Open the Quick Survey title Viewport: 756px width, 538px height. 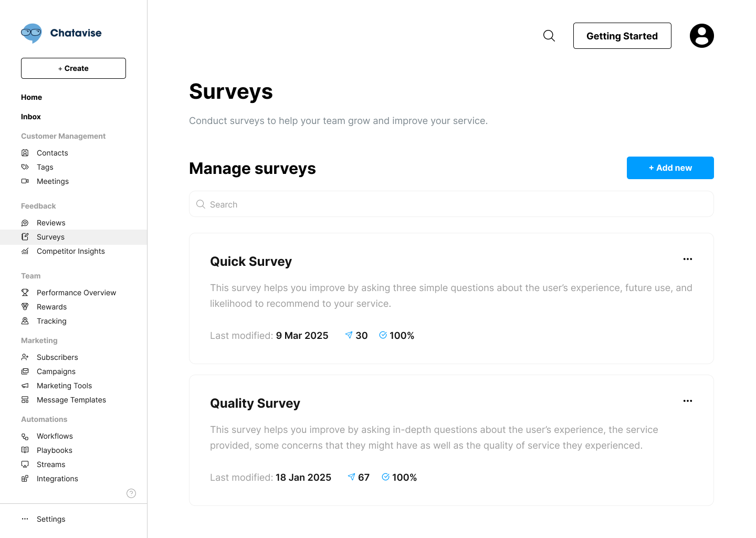point(251,262)
